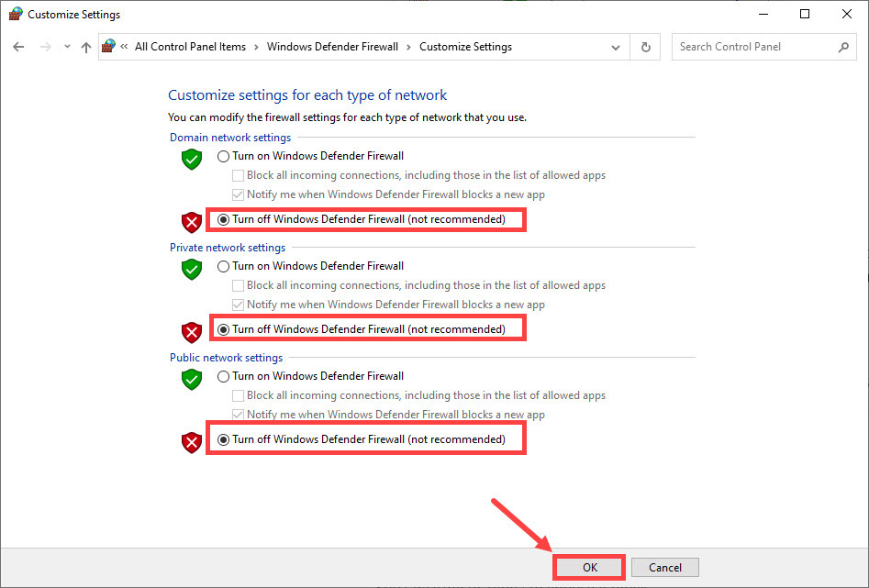Refresh the Customize Settings page
The image size is (869, 588).
646,47
